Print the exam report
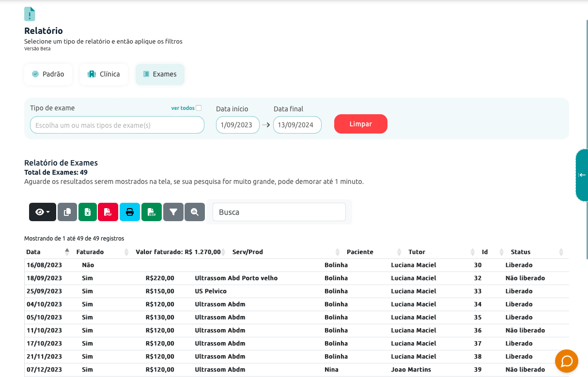 tap(130, 212)
